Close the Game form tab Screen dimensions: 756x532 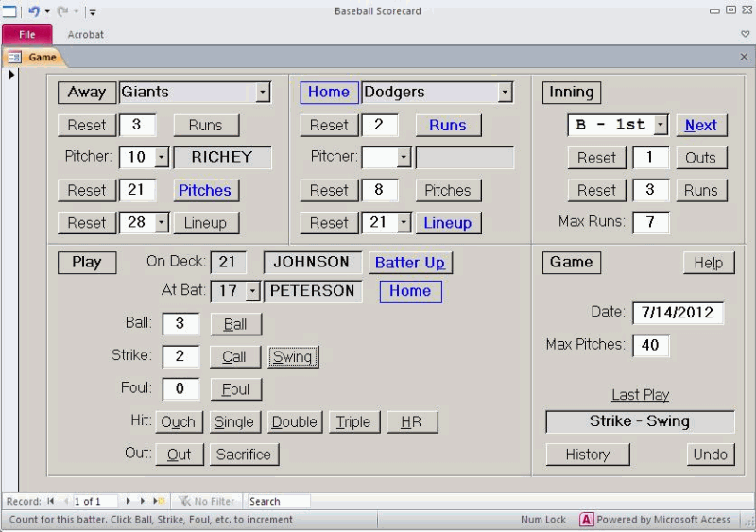pos(744,57)
